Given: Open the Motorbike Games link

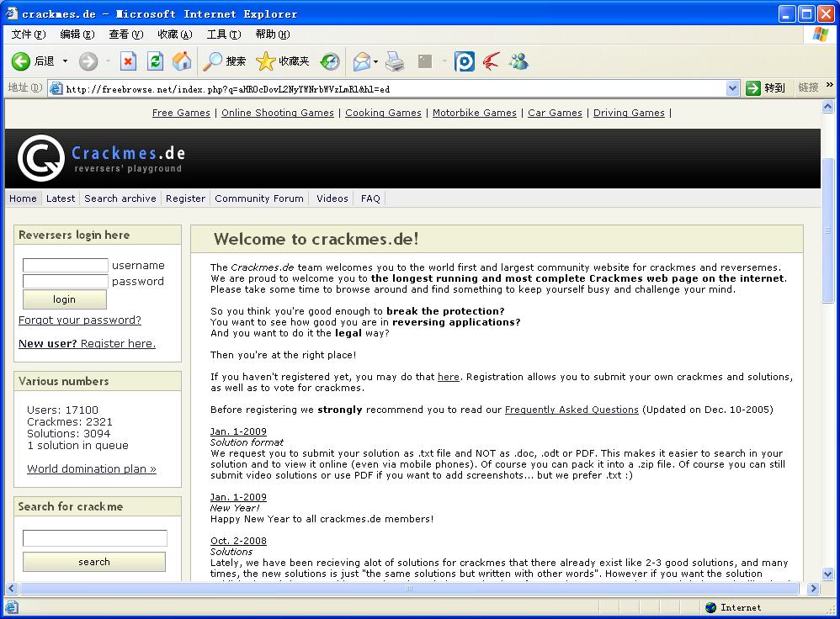Looking at the screenshot, I should pyautogui.click(x=475, y=113).
